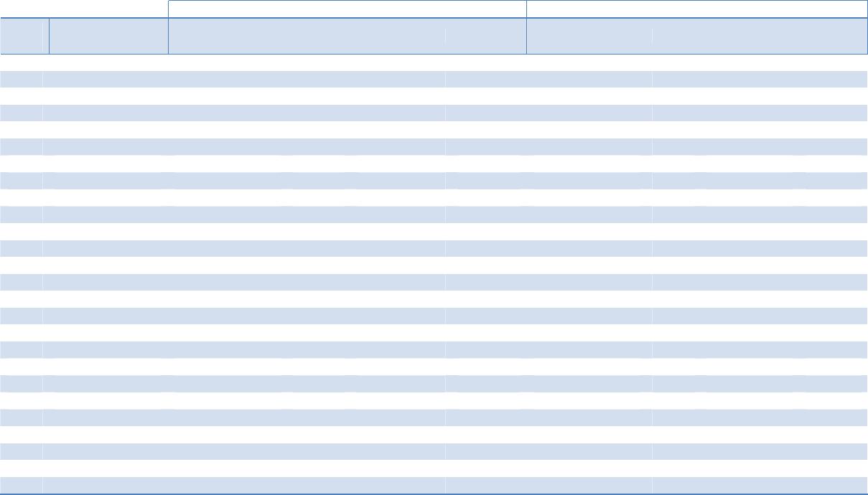Select last cell of second blue body row
This screenshot has width=868, height=495.
tap(759, 113)
